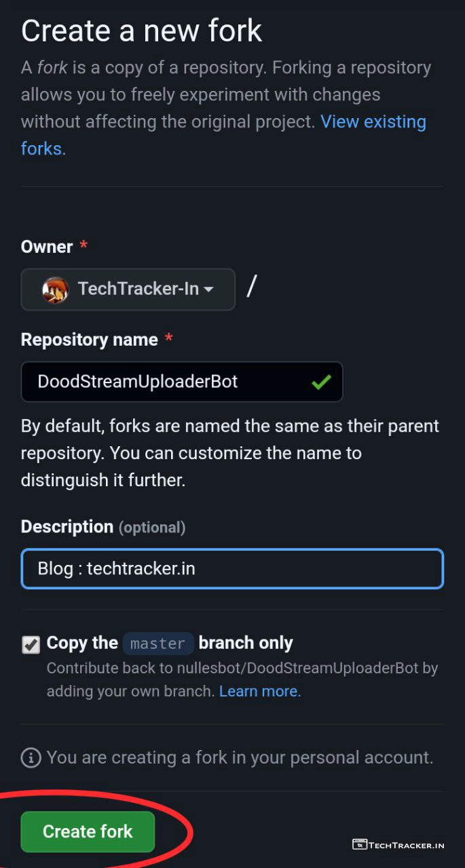Click the "Copy the master branch only" label
The image size is (465, 868).
coord(170,643)
